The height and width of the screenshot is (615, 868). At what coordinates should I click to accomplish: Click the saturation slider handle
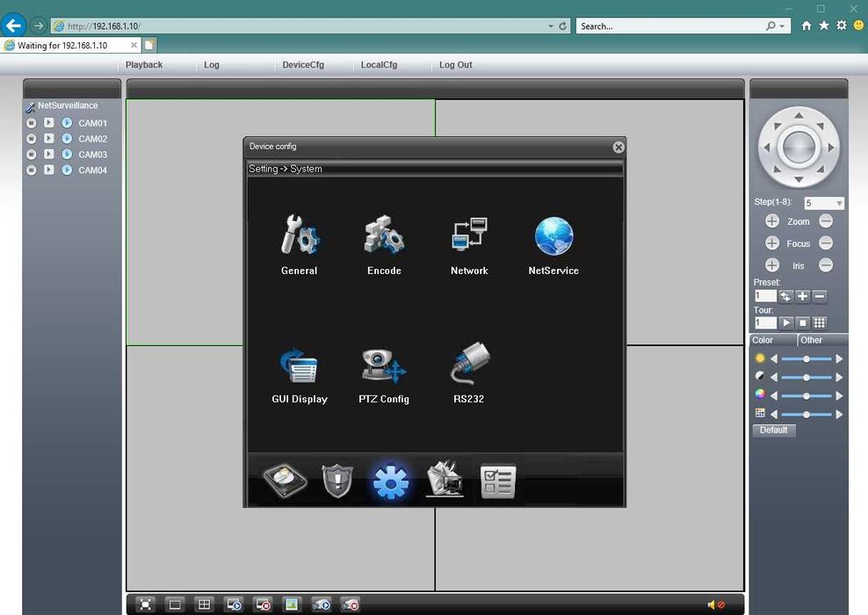click(x=807, y=395)
